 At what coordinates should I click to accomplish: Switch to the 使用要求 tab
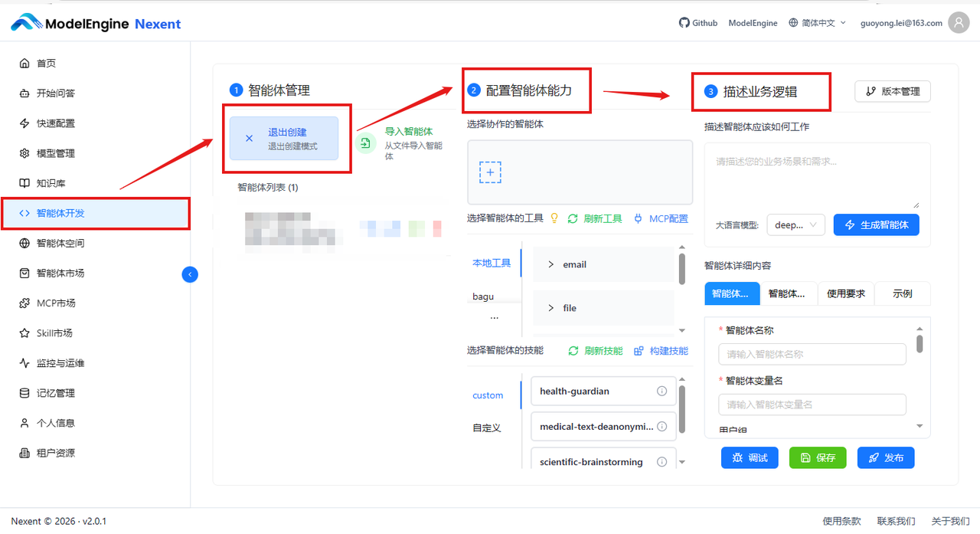[x=845, y=293]
